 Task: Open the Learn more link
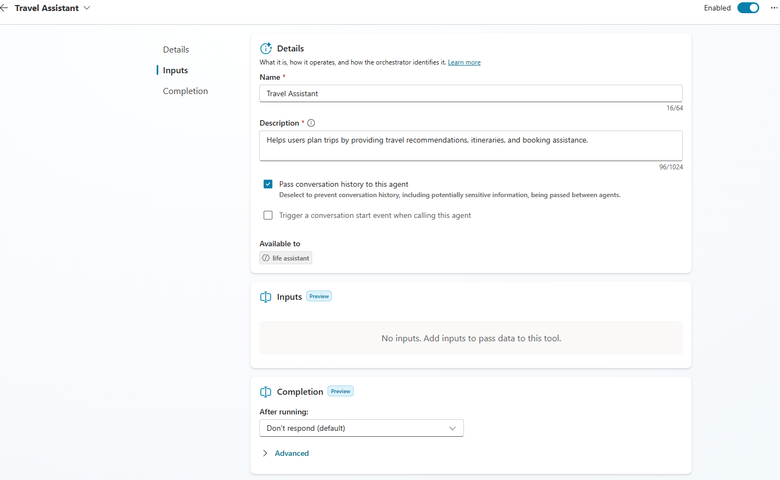(x=464, y=62)
